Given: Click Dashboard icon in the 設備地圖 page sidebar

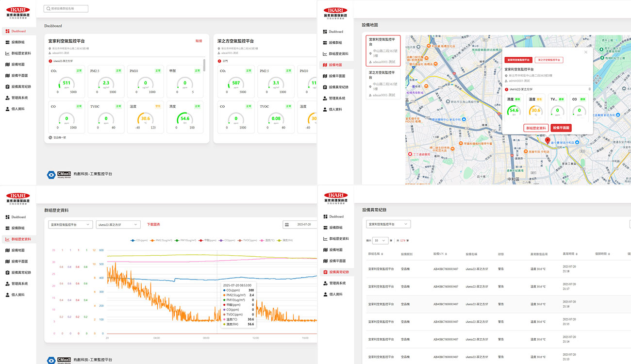Looking at the screenshot, I should point(325,32).
